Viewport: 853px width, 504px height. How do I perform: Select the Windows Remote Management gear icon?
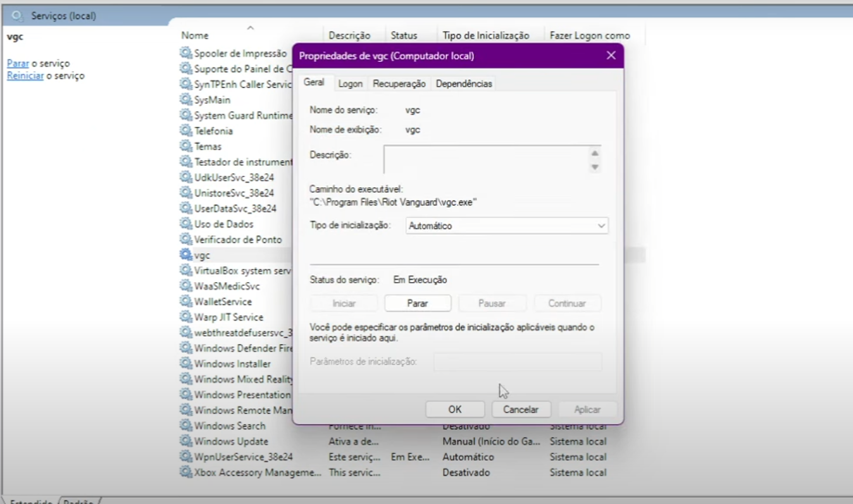[186, 410]
